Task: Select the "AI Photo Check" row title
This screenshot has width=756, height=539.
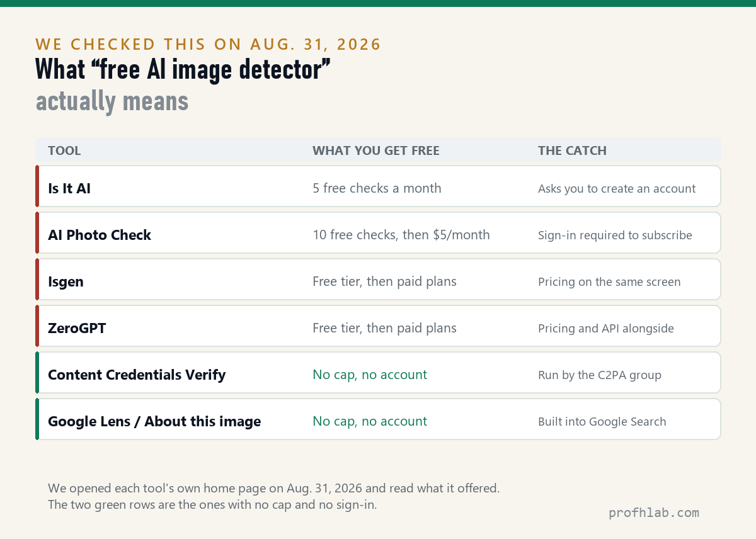Action: (100, 235)
